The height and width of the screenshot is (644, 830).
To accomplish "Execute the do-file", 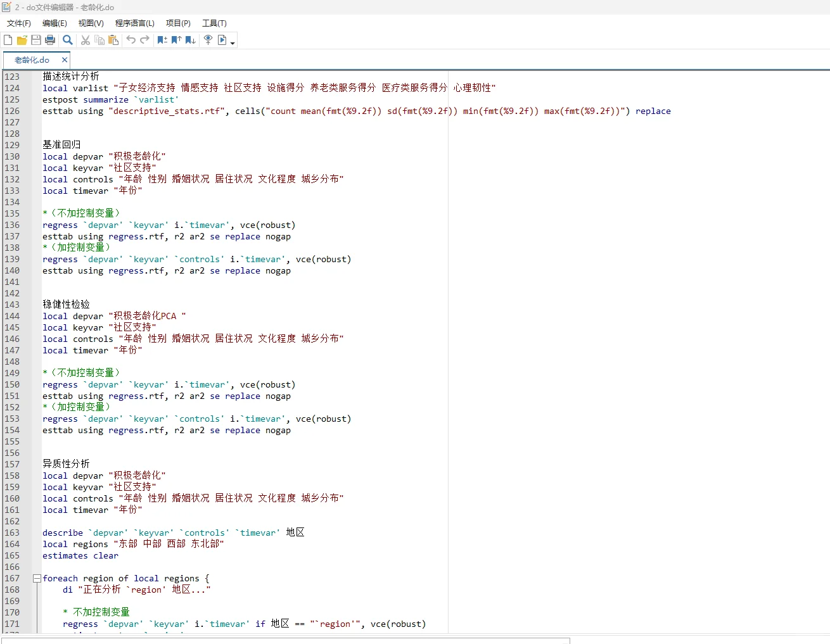I will point(222,40).
